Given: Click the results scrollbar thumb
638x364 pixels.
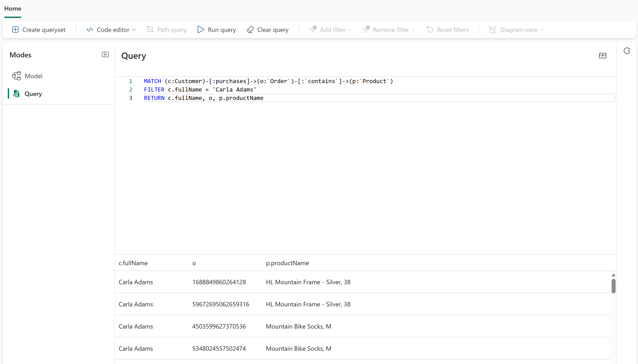Looking at the screenshot, I should 613,286.
